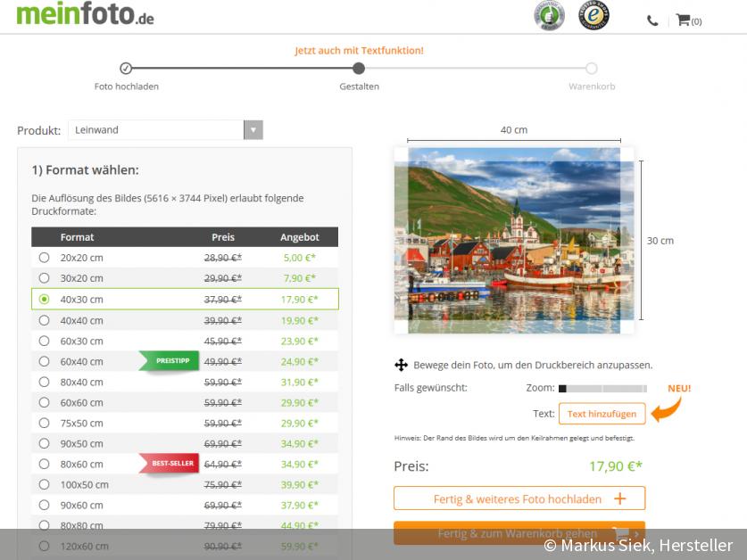Click the Trusted Shops seal badge
Image resolution: width=747 pixels, height=560 pixels.
point(593,15)
